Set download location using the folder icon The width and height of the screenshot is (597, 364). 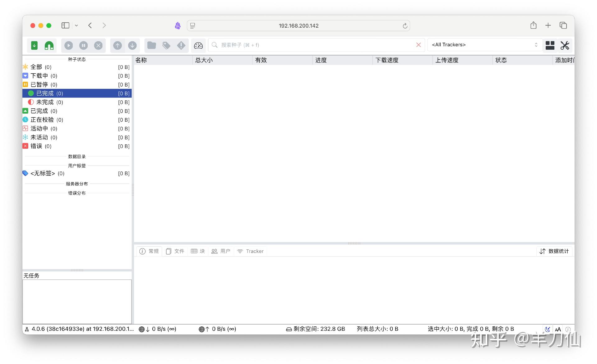151,45
